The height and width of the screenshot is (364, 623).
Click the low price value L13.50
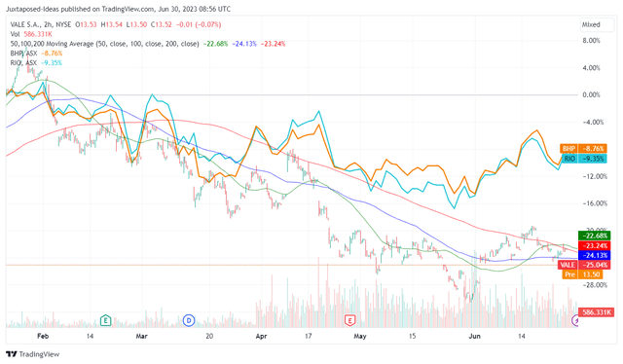136,24
